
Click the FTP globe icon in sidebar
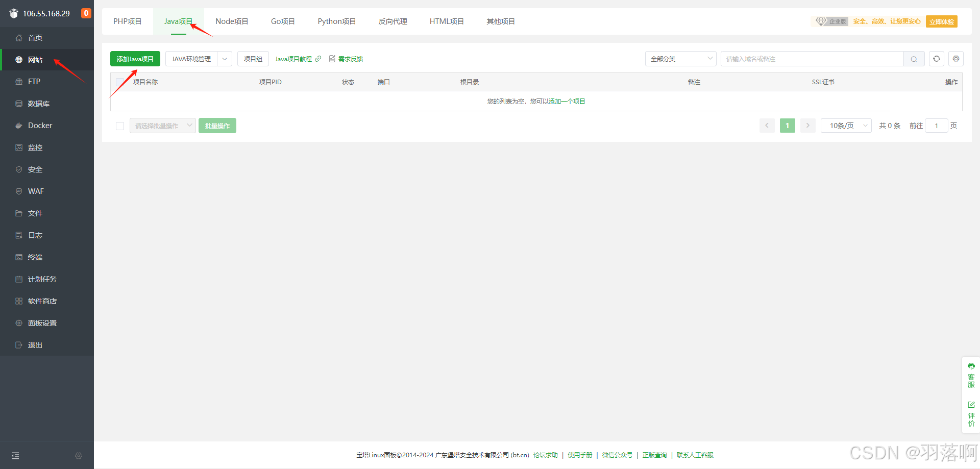click(19, 82)
